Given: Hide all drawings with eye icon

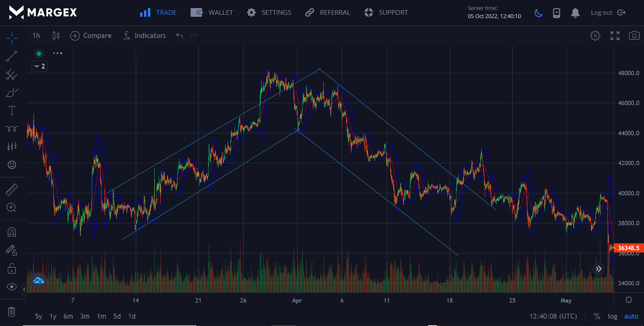Looking at the screenshot, I should click(12, 287).
